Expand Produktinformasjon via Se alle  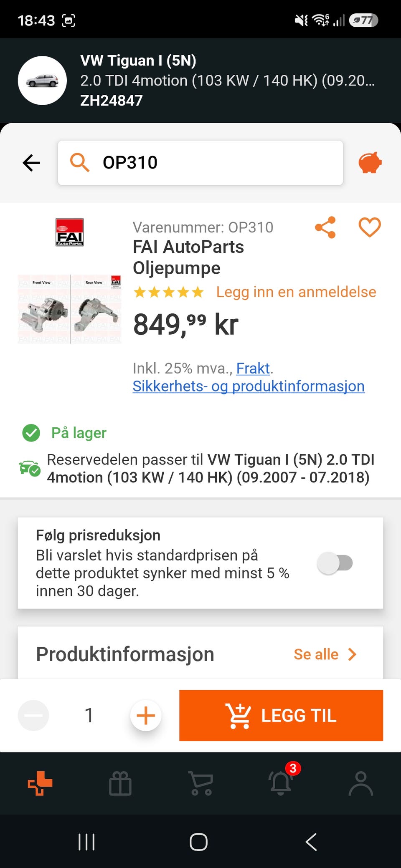pos(325,654)
